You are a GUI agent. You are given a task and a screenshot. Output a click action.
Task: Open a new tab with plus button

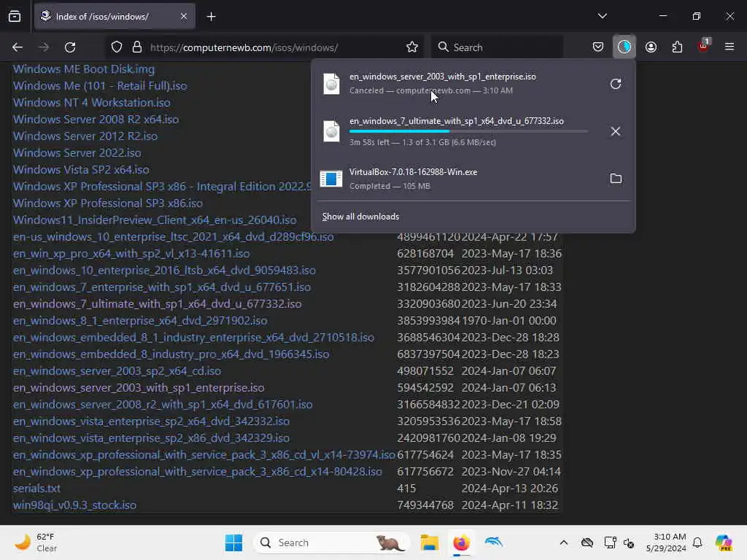point(211,17)
